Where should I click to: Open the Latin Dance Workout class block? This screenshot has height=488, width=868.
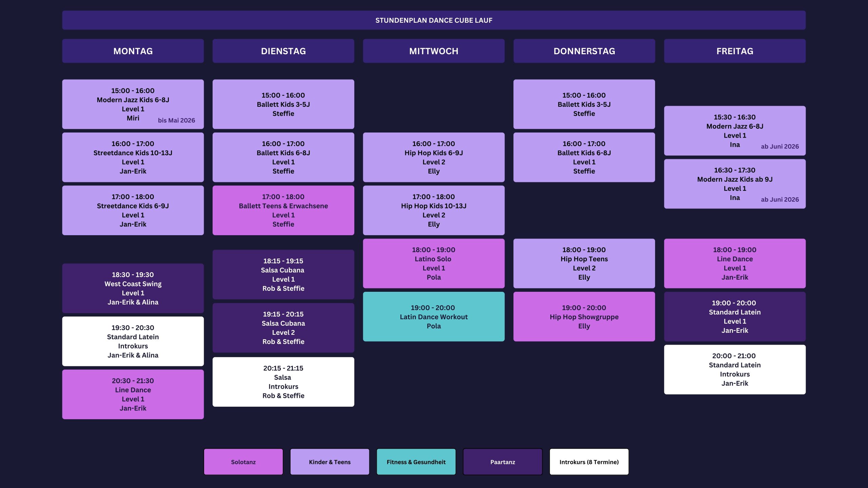434,317
